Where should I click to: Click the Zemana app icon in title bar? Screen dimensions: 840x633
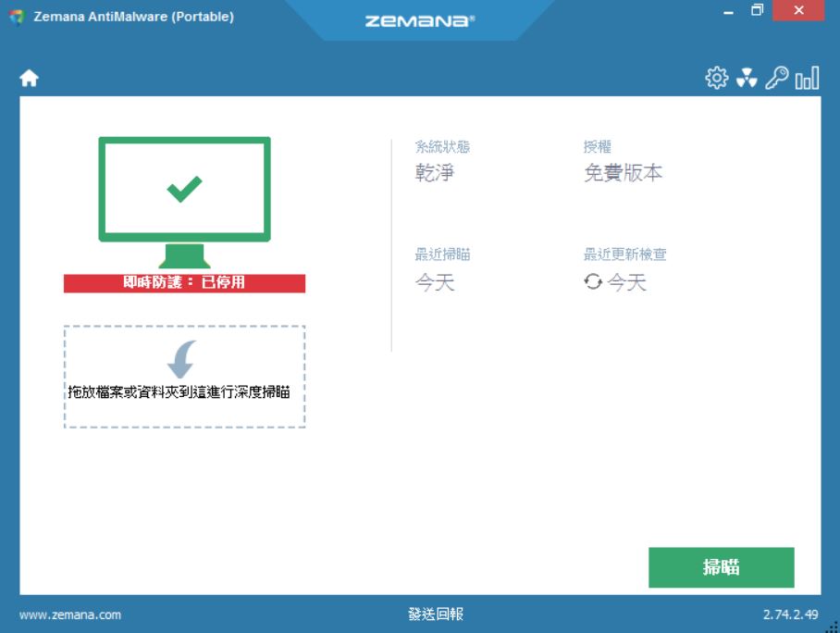click(18, 17)
